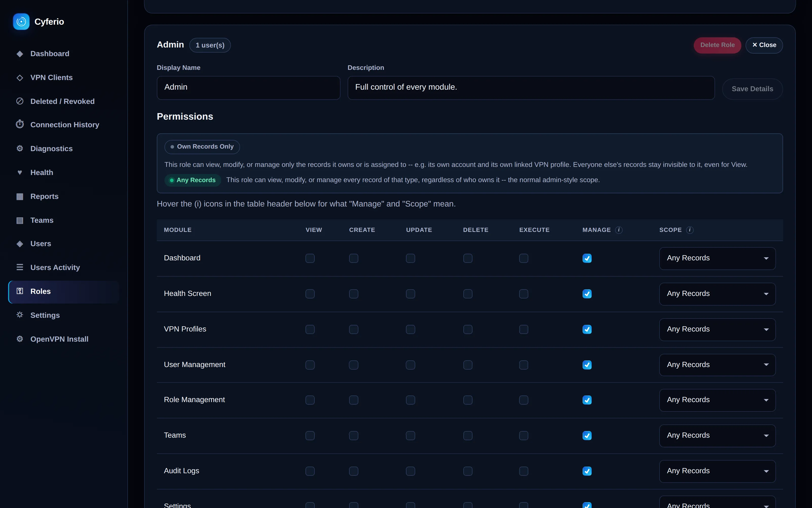Viewport: 812px width, 508px height.
Task: Open Scope dropdown for User Management
Action: point(717,365)
